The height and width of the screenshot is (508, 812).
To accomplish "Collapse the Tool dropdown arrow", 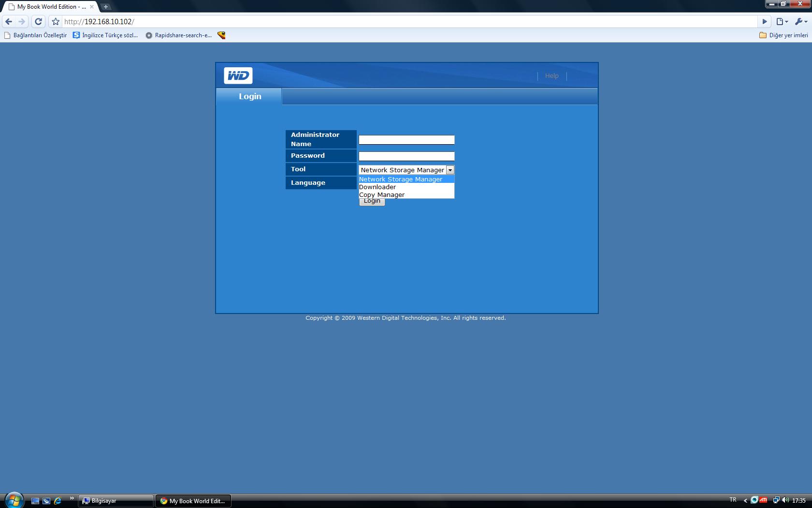I will [x=450, y=170].
